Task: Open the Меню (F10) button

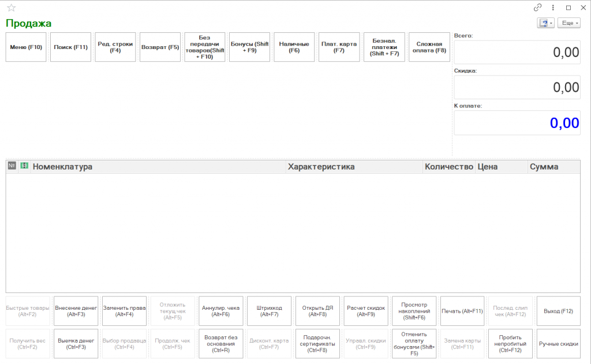Action: tap(26, 47)
